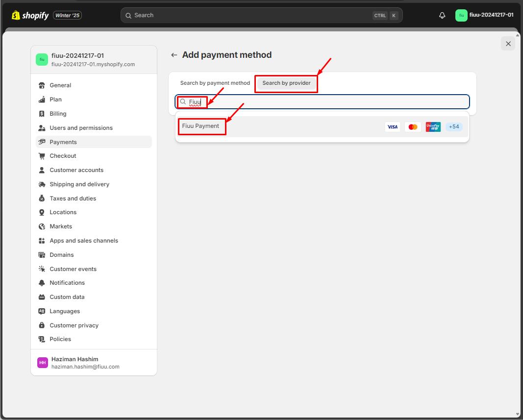
Task: Go to Domains settings
Action: 94,255
